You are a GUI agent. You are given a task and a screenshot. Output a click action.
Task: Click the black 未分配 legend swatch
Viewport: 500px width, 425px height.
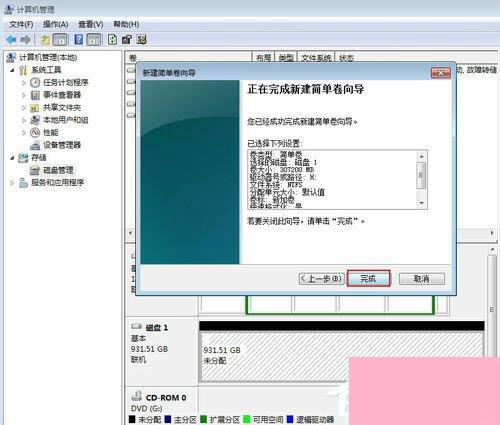point(132,419)
